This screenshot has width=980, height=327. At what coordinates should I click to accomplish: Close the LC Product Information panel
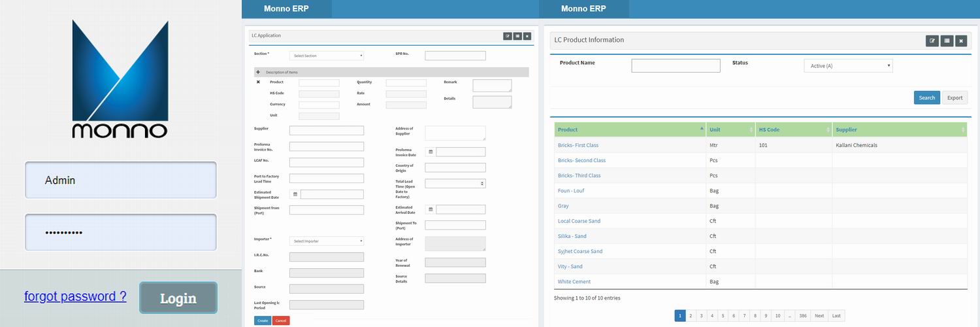pyautogui.click(x=961, y=41)
